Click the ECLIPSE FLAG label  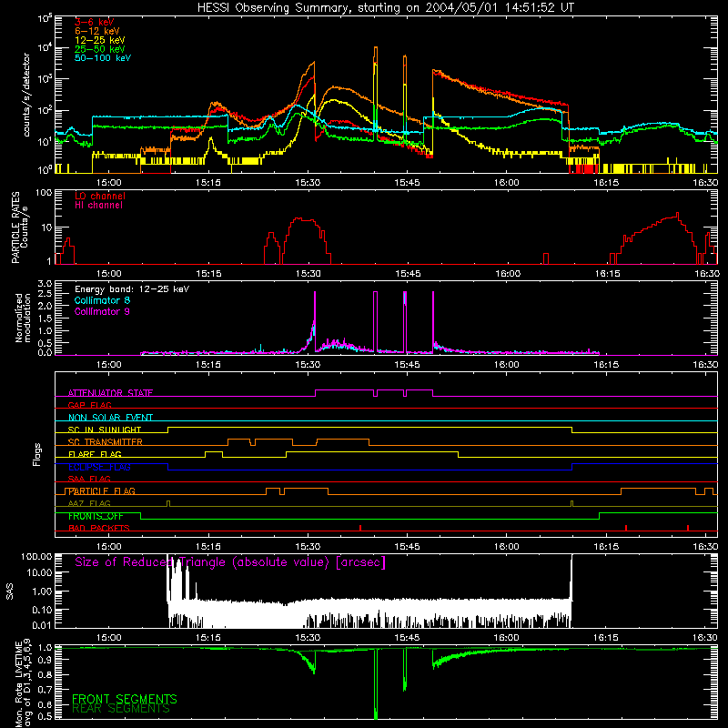99,467
